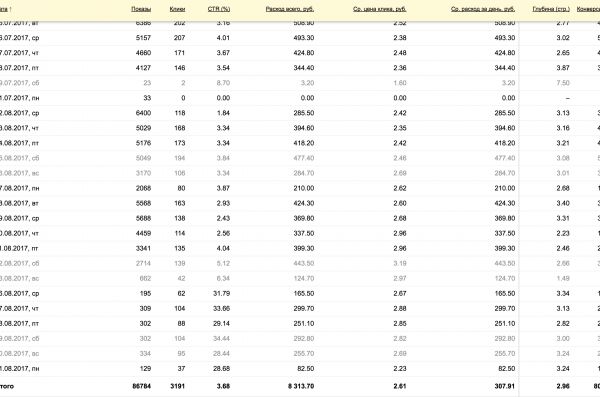Click the total impressions value 86784
Image resolution: width=600 pixels, height=397 pixels.
(x=142, y=386)
